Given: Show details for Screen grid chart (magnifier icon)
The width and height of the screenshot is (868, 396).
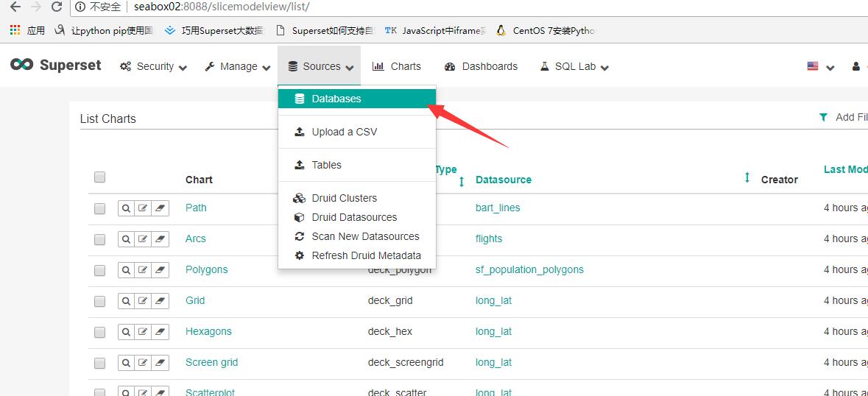Looking at the screenshot, I should click(x=126, y=363).
